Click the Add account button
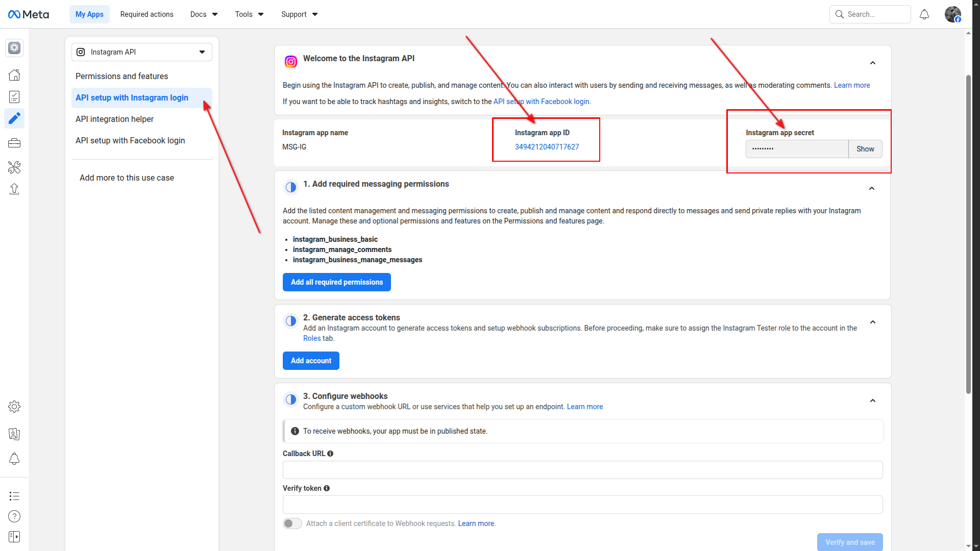980x551 pixels. click(310, 361)
